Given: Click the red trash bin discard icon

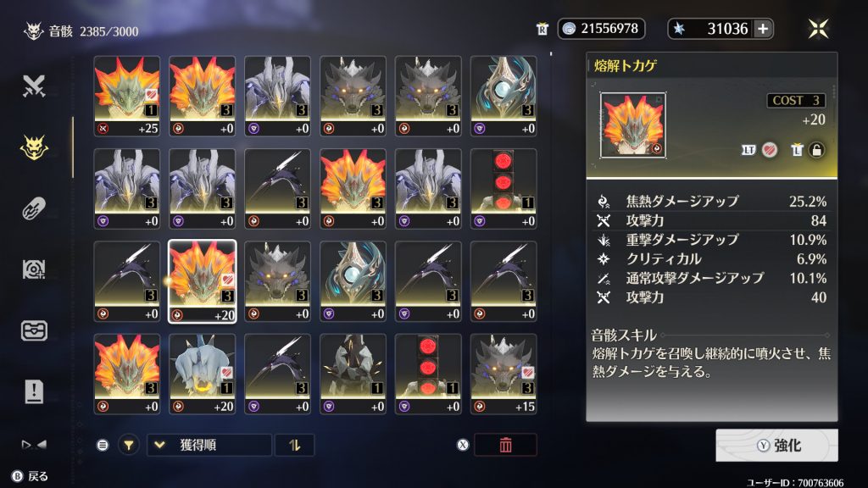Looking at the screenshot, I should 505,445.
